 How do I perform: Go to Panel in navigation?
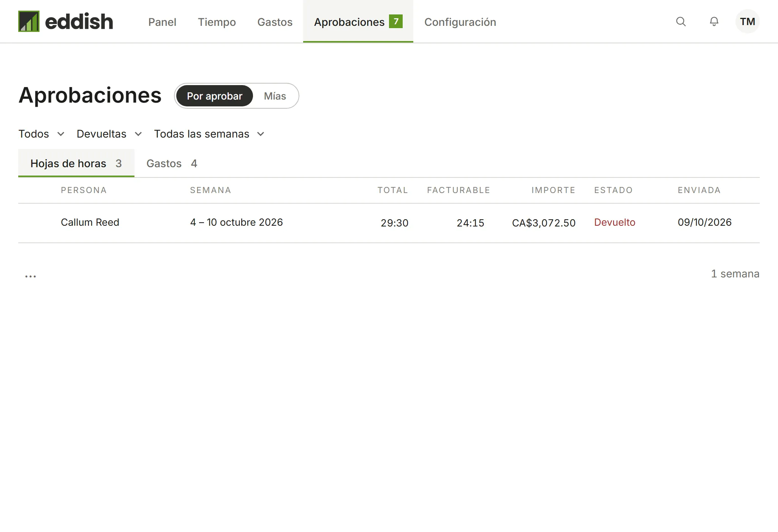click(x=162, y=22)
